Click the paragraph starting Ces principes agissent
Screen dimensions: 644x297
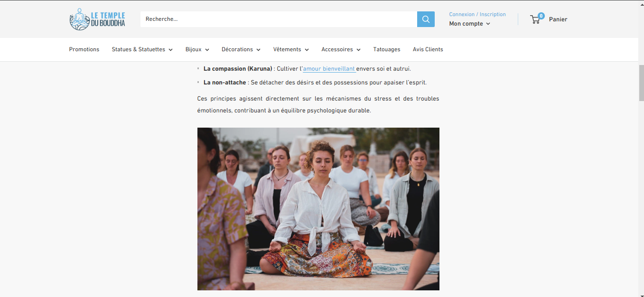pyautogui.click(x=318, y=104)
